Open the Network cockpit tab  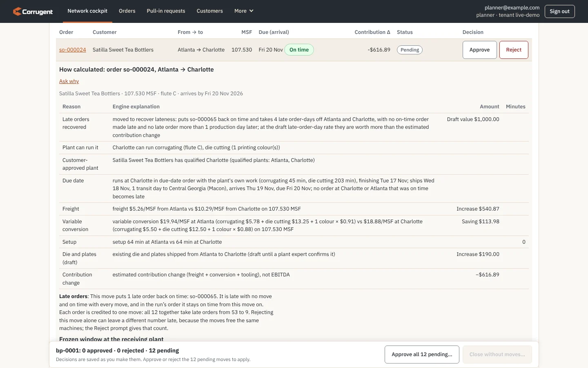pyautogui.click(x=87, y=11)
